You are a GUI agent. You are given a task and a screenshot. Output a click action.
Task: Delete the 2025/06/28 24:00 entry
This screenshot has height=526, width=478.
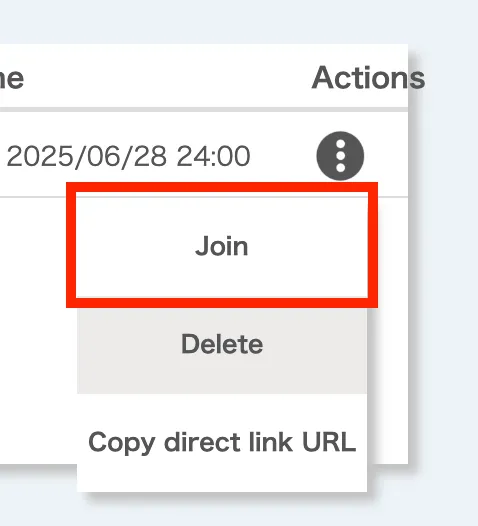(x=222, y=344)
